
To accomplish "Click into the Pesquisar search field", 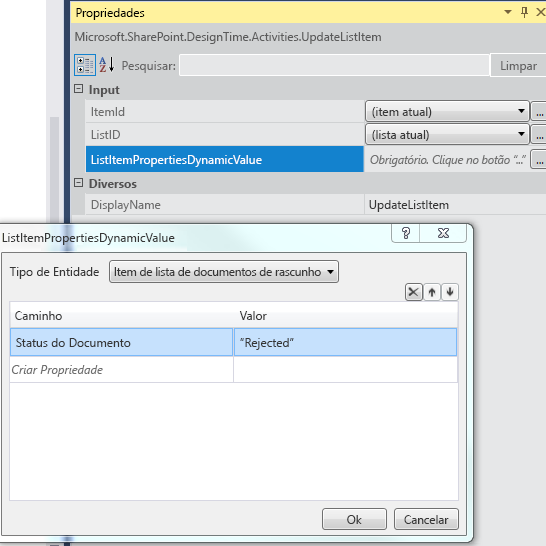I will click(334, 65).
